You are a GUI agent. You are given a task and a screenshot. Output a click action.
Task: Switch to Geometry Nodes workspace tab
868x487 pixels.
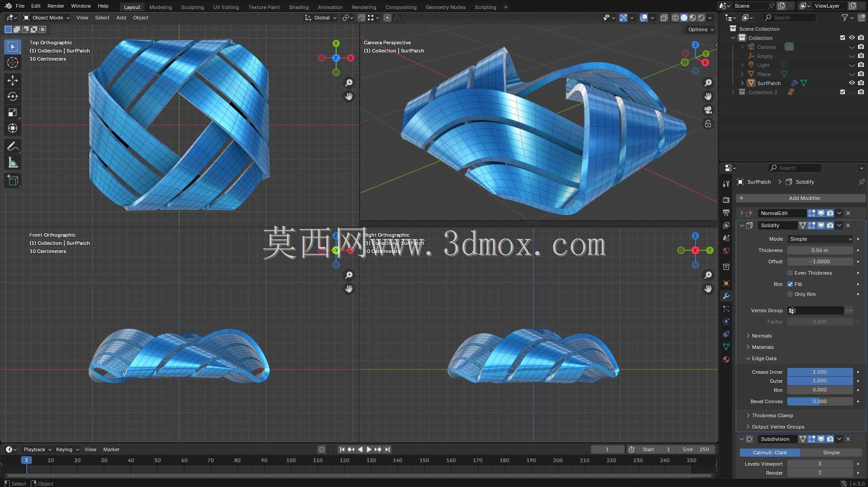(445, 7)
